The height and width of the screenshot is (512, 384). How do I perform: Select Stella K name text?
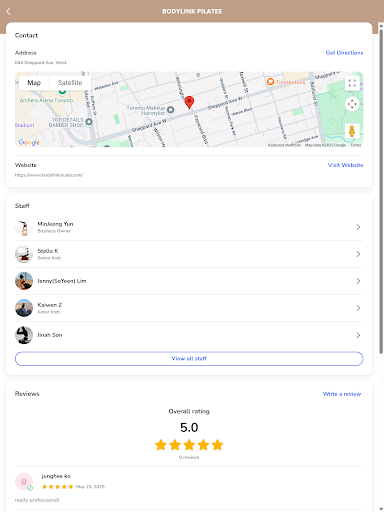point(48,251)
